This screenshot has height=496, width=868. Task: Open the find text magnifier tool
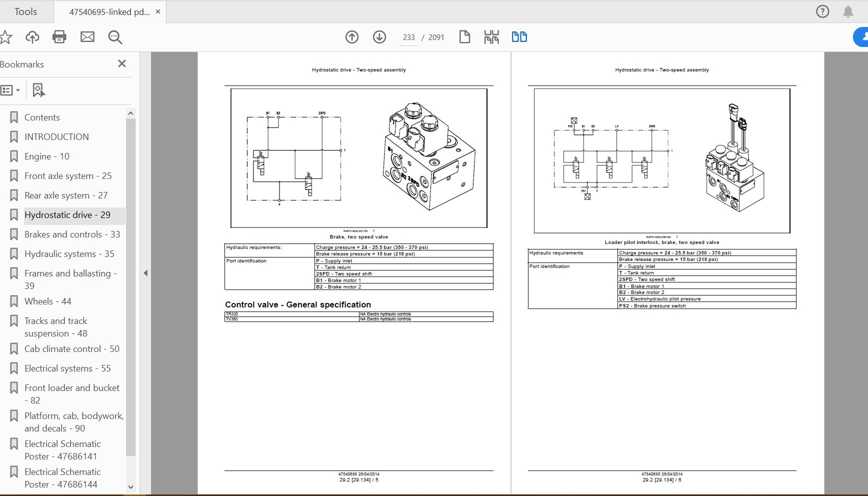[115, 37]
